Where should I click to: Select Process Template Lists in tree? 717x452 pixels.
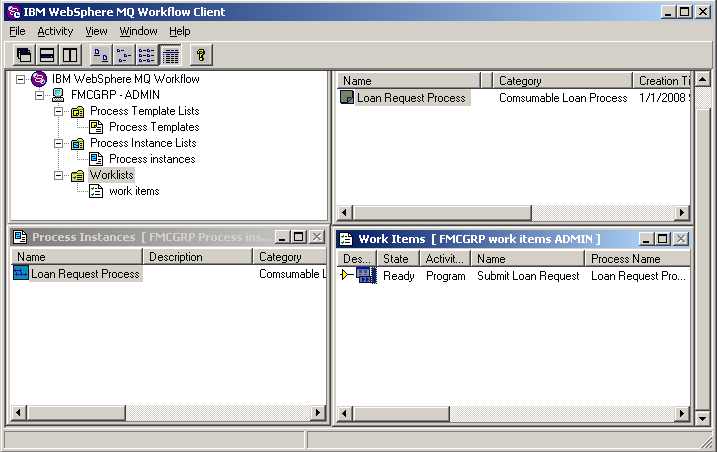(x=144, y=111)
